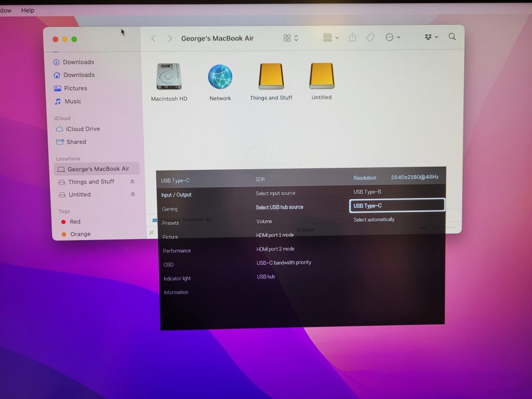Select Indicator light in the monitor OSD
Screen dimensions: 532x399
pos(177,278)
